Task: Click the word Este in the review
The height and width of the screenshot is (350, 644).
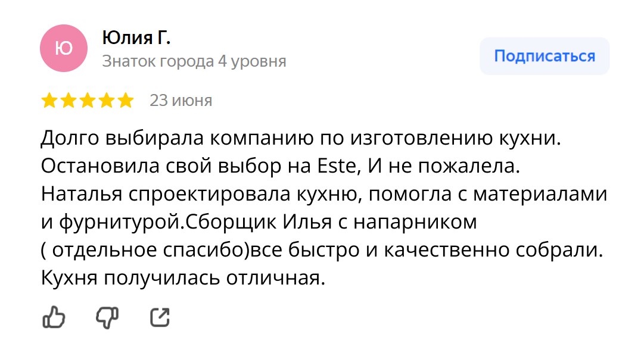Action: [x=337, y=166]
